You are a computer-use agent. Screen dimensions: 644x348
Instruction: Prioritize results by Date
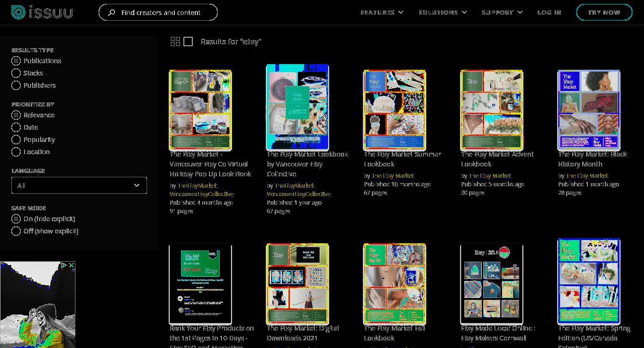coord(16,127)
